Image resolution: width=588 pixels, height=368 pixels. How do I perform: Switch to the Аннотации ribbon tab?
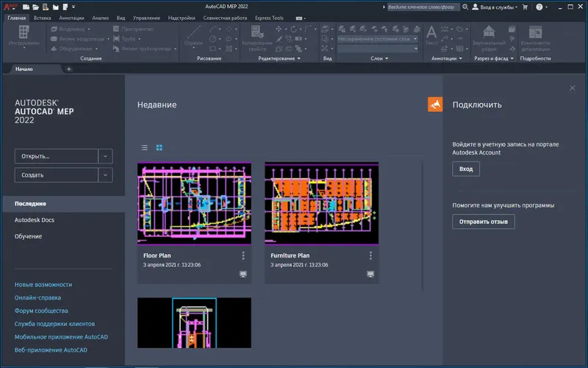click(71, 18)
